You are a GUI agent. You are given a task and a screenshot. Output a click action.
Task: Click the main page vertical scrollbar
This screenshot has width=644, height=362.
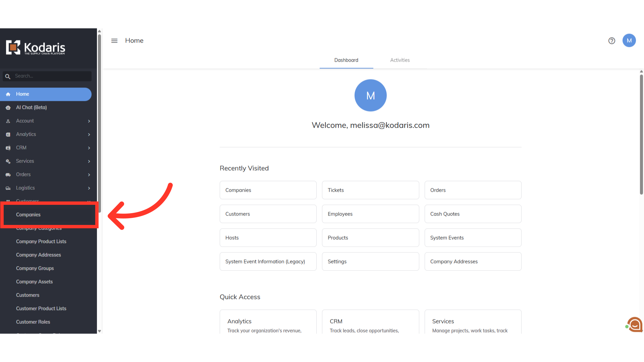[641, 134]
